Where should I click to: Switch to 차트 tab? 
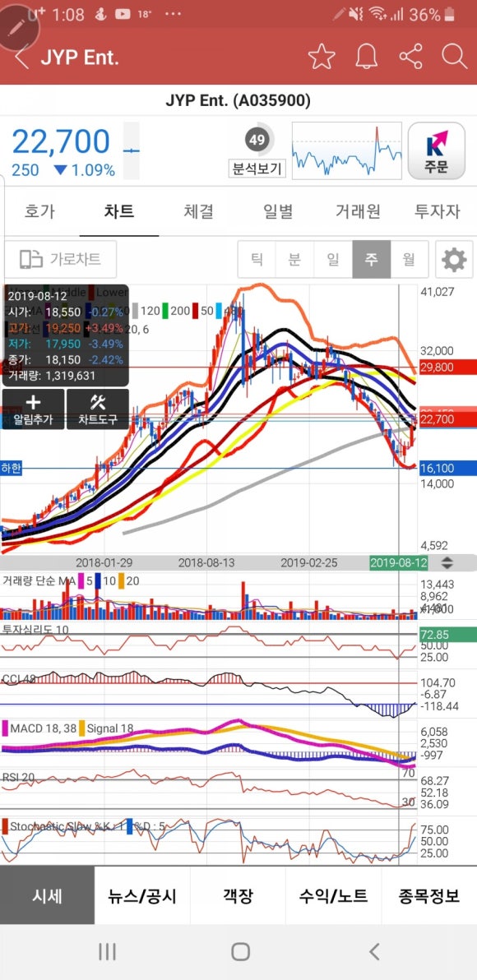pyautogui.click(x=118, y=211)
